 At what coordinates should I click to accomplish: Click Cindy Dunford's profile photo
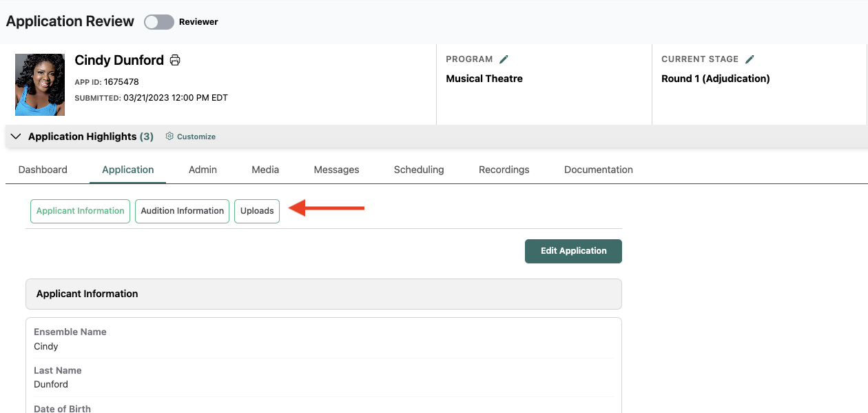40,85
